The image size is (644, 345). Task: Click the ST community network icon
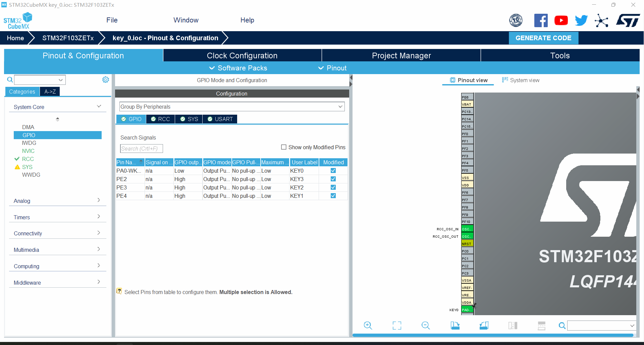(x=601, y=21)
